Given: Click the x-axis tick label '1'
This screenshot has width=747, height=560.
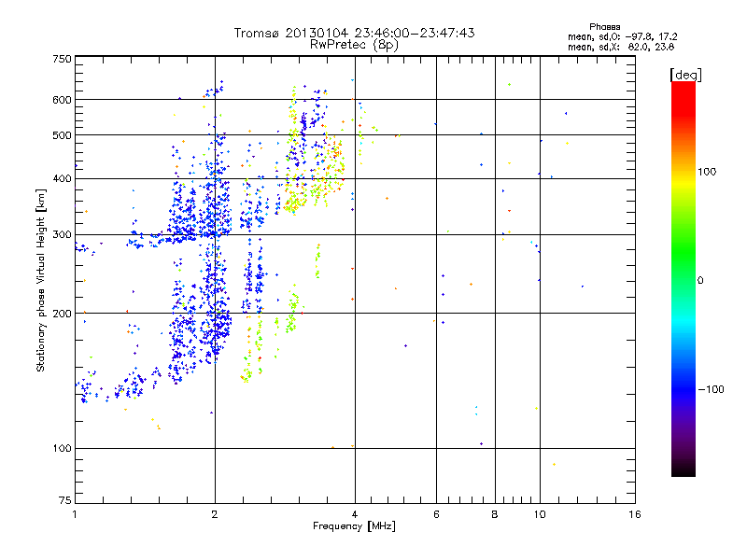Looking at the screenshot, I should 75,514.
